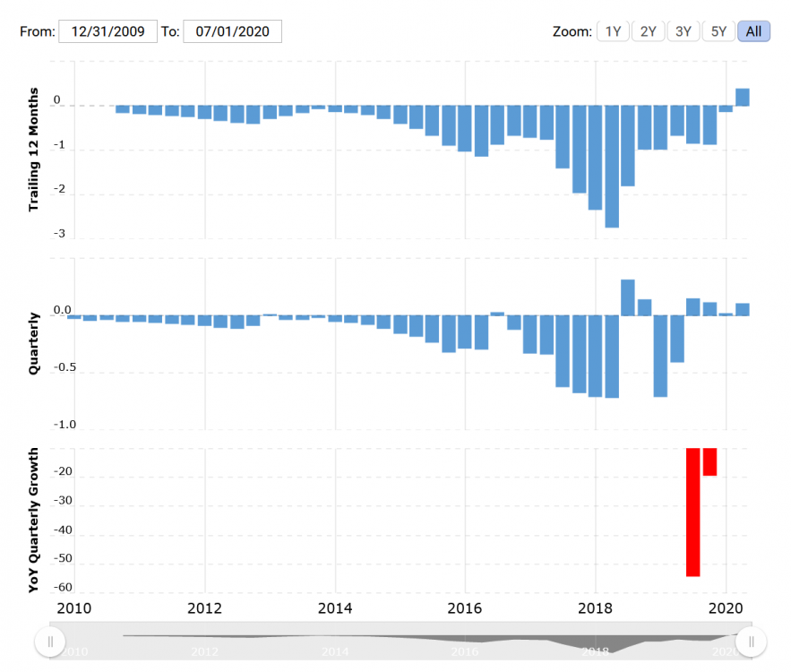791x672 pixels.
Task: Select the 3Y zoom preset
Action: click(683, 30)
